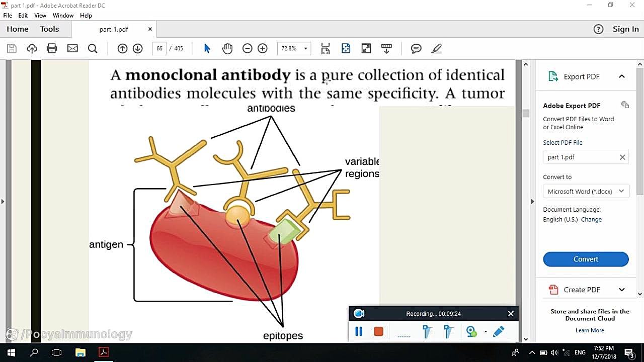644x362 pixels.
Task: Collapse the Export PDF section
Action: pos(621,76)
